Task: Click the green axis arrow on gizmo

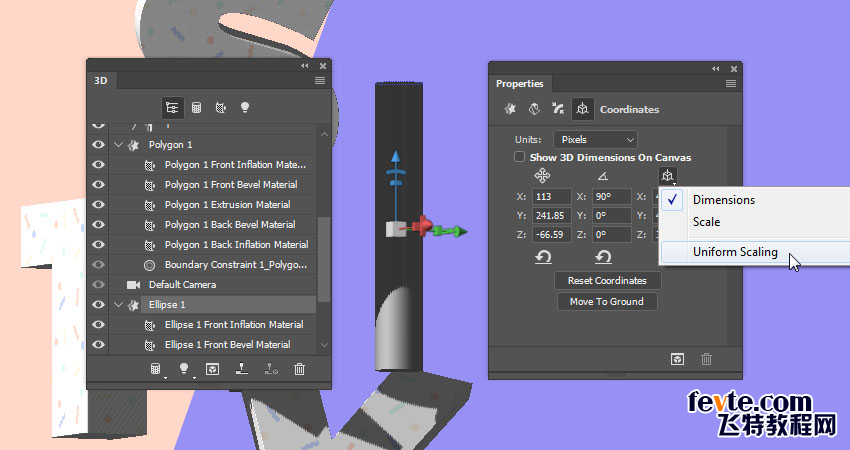Action: (459, 232)
